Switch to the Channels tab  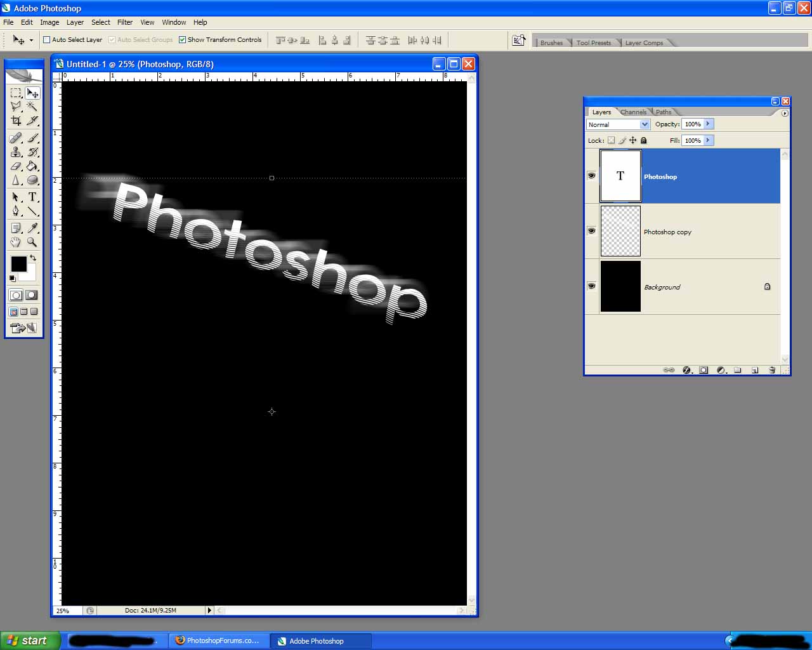tap(633, 112)
